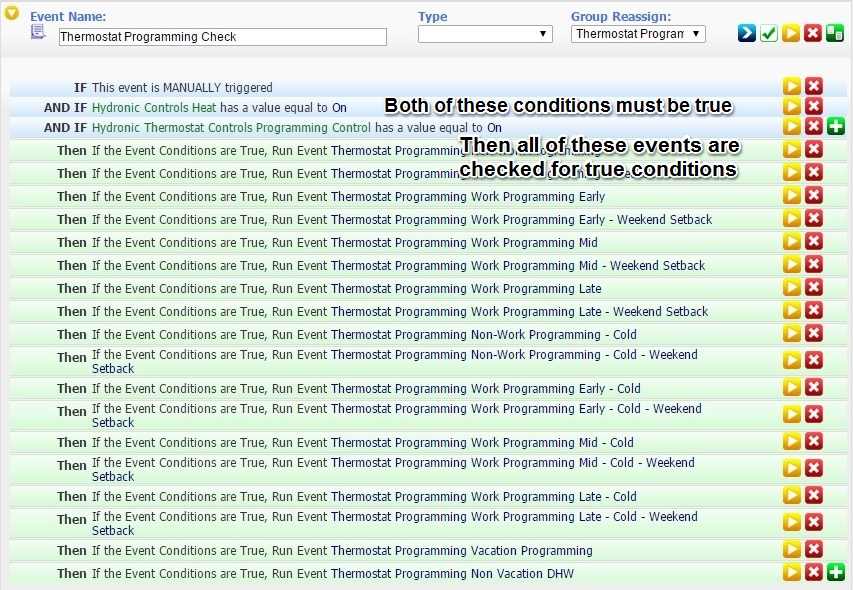Viewport: 853px width, 590px height.
Task: Click yellow arrow on row ending 'Early - Cold'
Action: point(792,387)
